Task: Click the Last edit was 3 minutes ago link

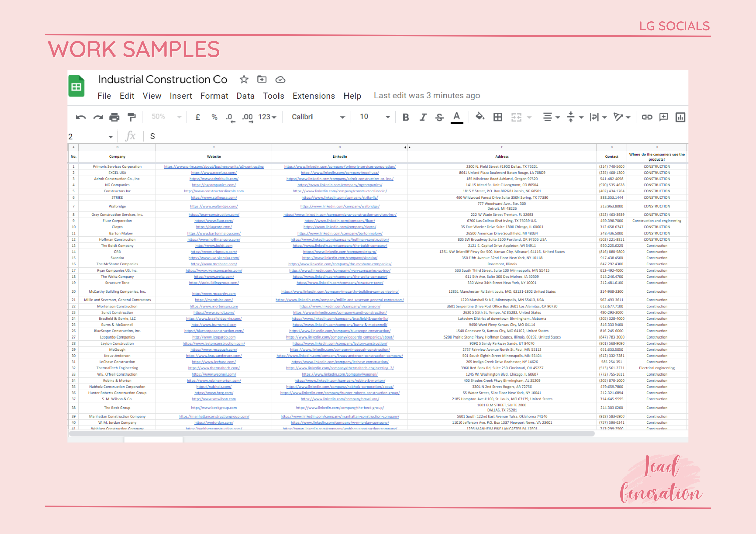Action: [427, 96]
